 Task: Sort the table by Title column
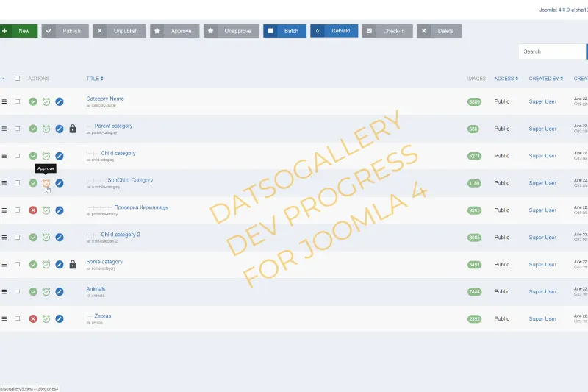click(x=94, y=79)
